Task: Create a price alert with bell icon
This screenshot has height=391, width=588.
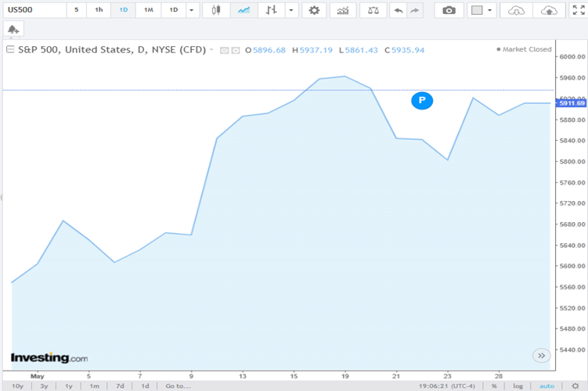Action: [13, 29]
